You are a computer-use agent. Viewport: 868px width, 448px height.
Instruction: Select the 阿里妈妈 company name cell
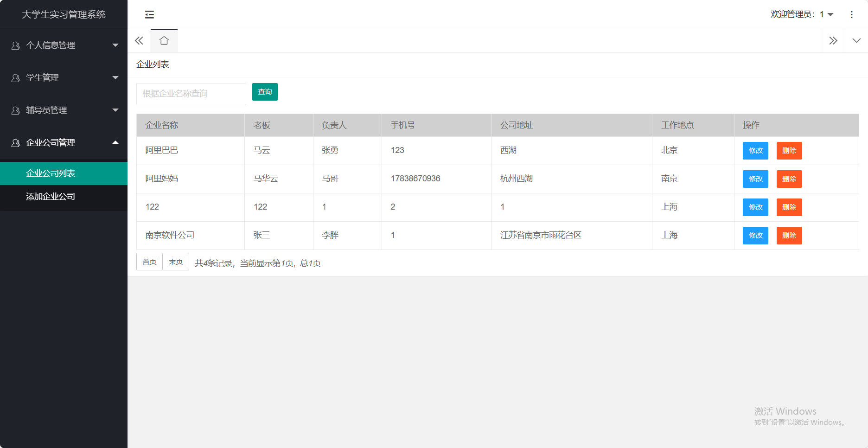(x=191, y=179)
